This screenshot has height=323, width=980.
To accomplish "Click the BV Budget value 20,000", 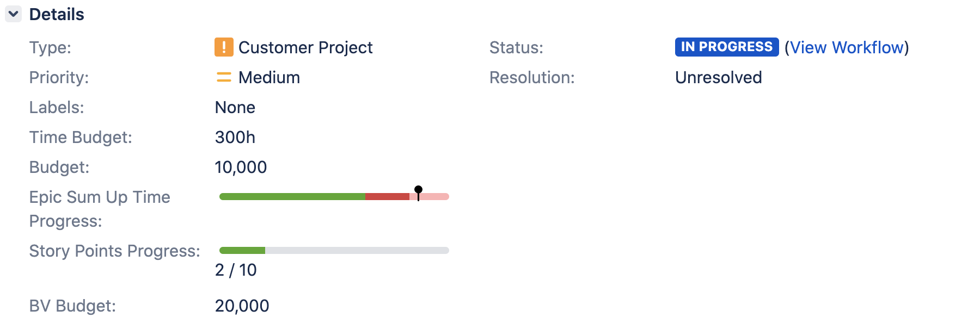I will coord(242,306).
